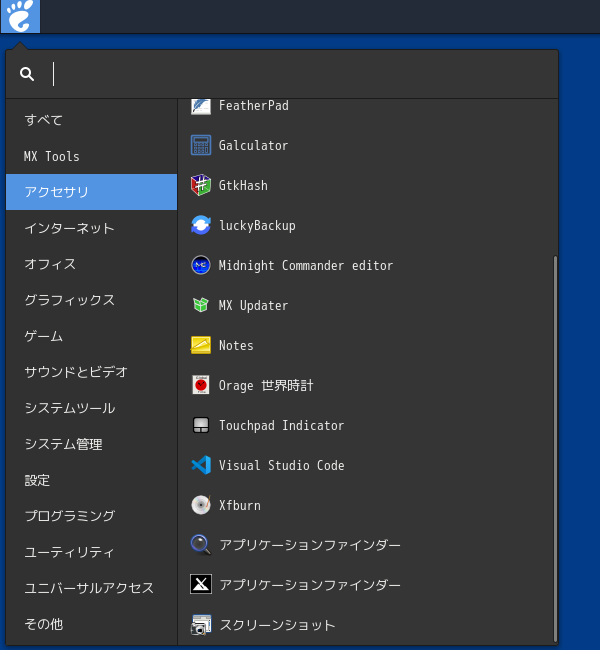Switch to the インターネット category
The width and height of the screenshot is (600, 650).
click(x=91, y=228)
